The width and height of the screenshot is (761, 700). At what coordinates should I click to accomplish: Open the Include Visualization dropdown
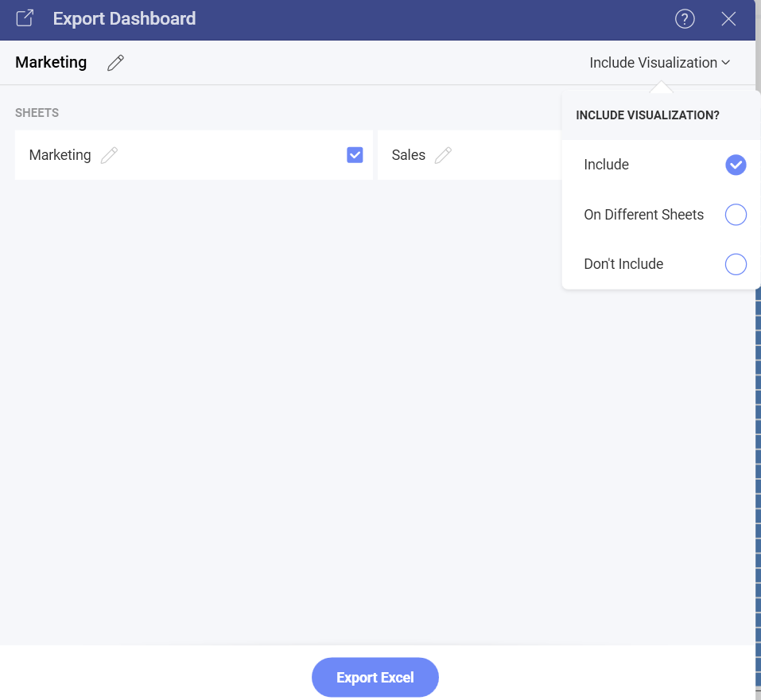659,63
